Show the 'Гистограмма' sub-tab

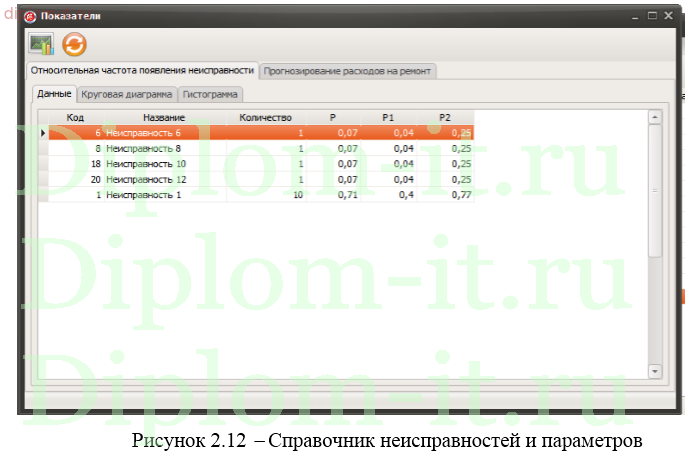pyautogui.click(x=210, y=94)
